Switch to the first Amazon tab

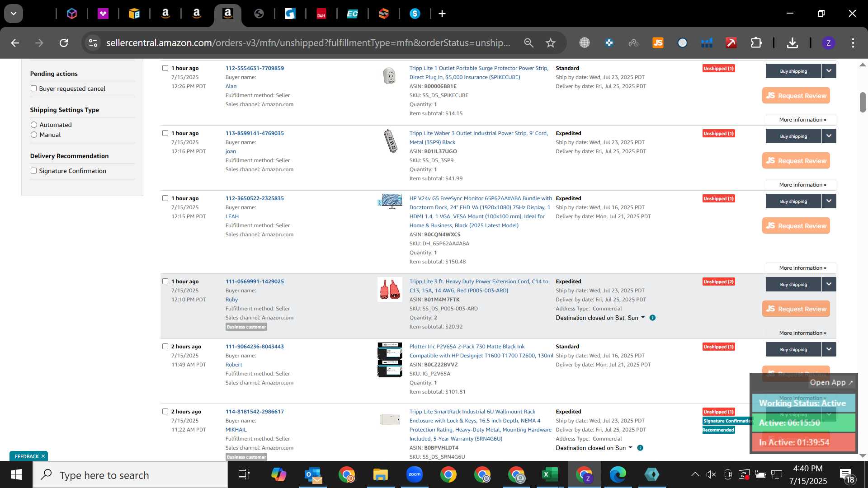(x=165, y=14)
